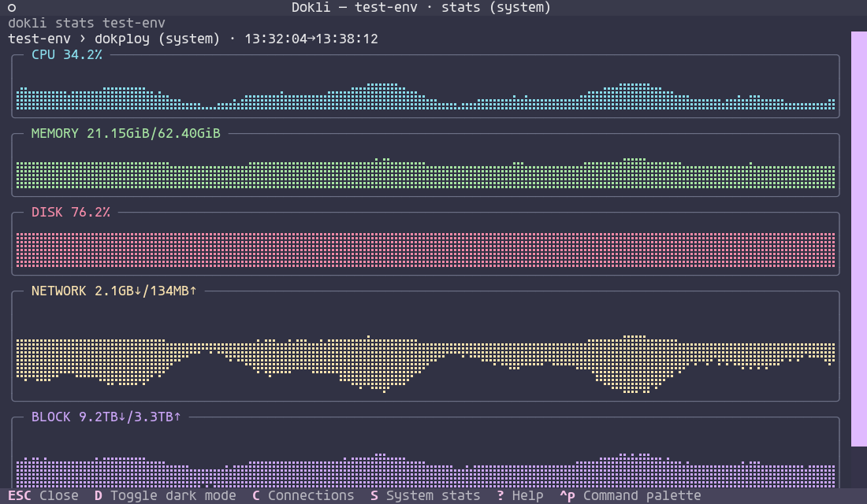
Task: Click the window title Dokli — test-env
Action: tap(355, 8)
